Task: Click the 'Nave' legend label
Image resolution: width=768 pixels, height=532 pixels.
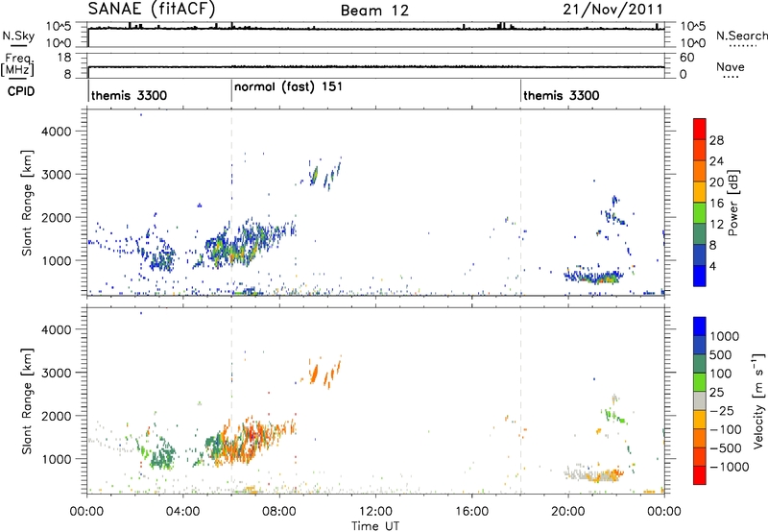Action: point(731,66)
